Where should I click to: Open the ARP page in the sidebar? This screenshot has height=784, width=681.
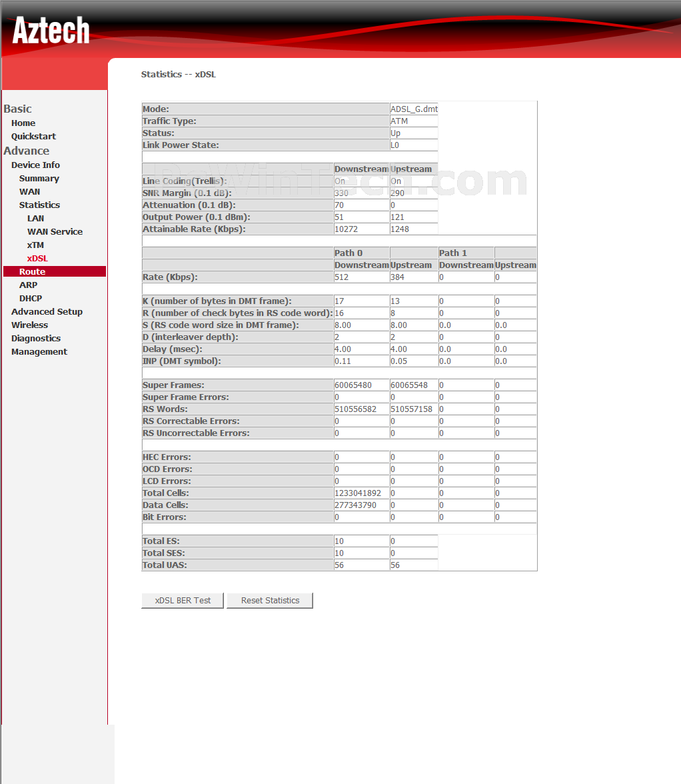[28, 285]
